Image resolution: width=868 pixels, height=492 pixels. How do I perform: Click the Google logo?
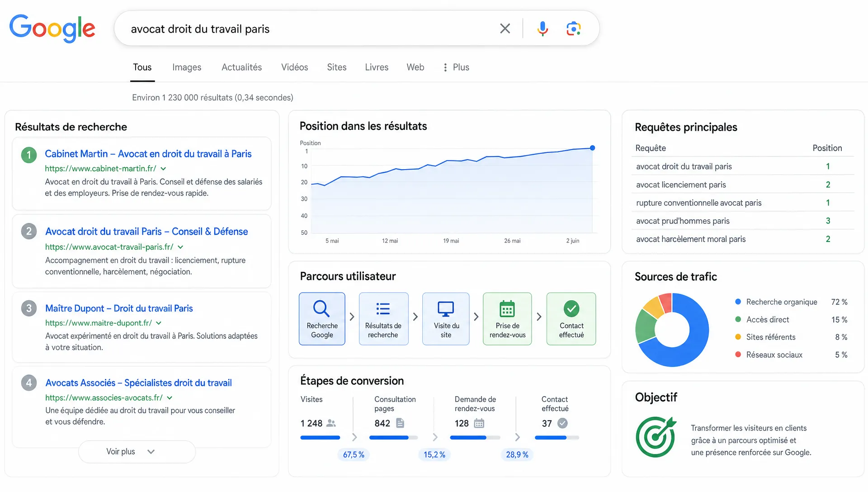[x=52, y=28]
